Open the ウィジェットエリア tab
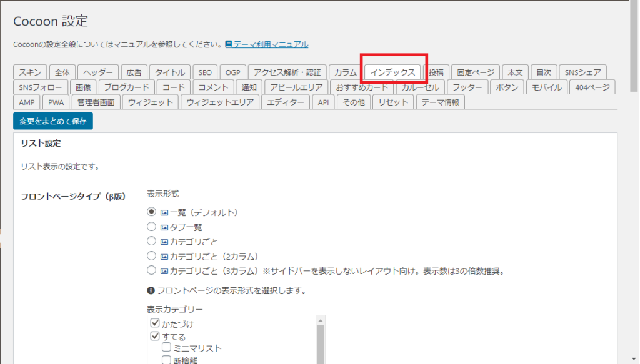 (x=220, y=102)
